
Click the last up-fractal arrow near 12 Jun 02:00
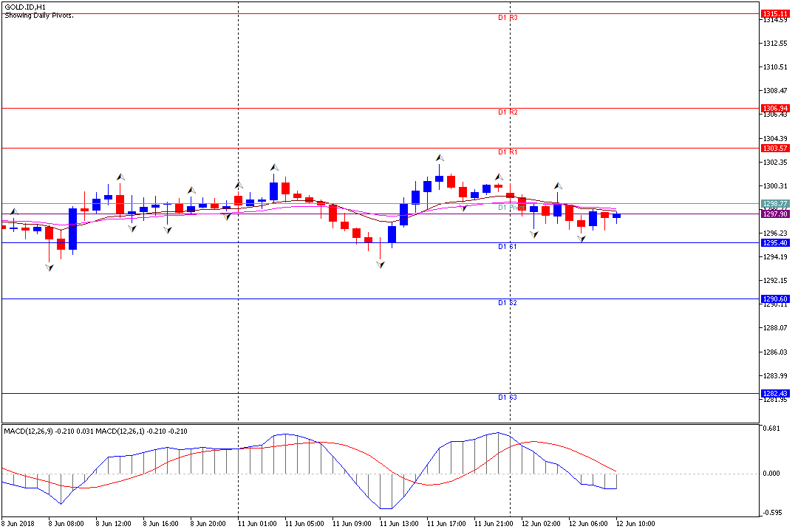tap(559, 185)
